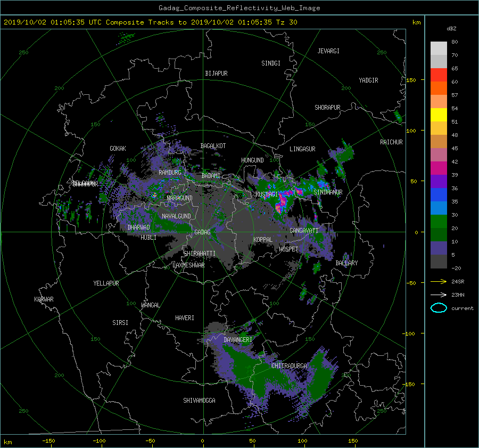Image resolution: width=479 pixels, height=448 pixels.
Task: Select the dark green 10-20 dBZ swatch
Action: [x=439, y=235]
